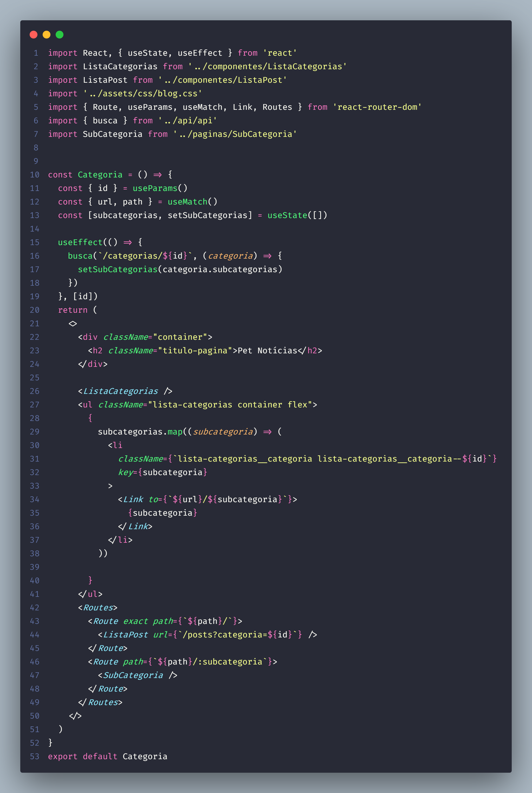Click '../assets/css/blog.css' string
532x793 pixels.
pyautogui.click(x=142, y=94)
